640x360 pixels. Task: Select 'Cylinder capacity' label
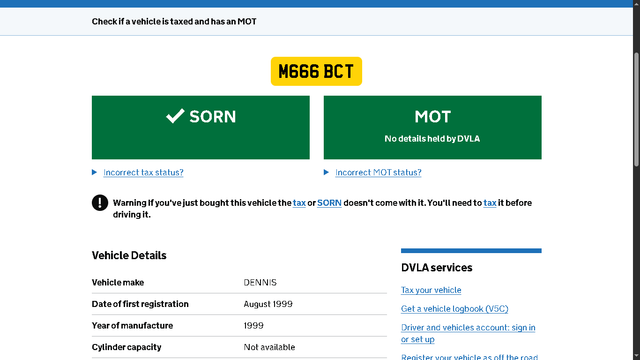point(127,347)
